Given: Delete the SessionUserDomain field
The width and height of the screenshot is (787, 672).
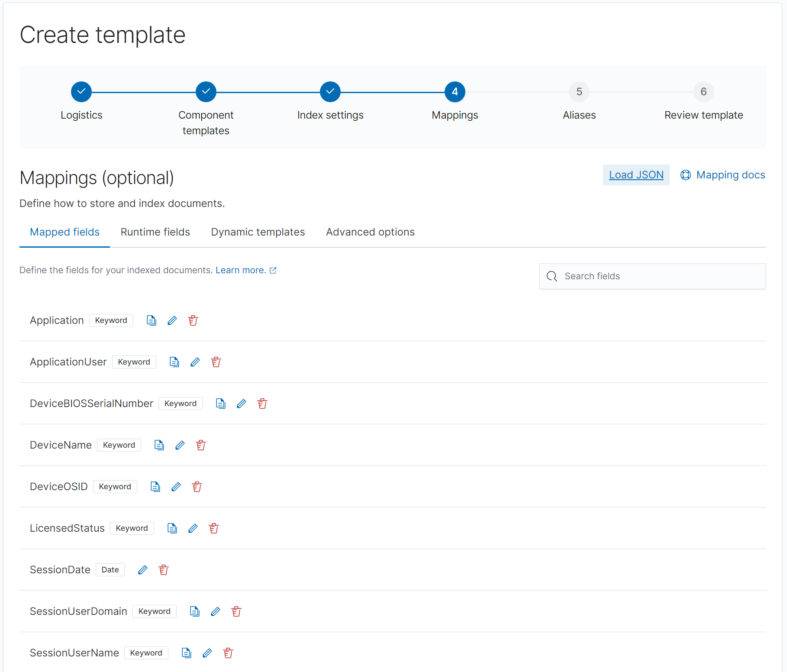Looking at the screenshot, I should [236, 611].
